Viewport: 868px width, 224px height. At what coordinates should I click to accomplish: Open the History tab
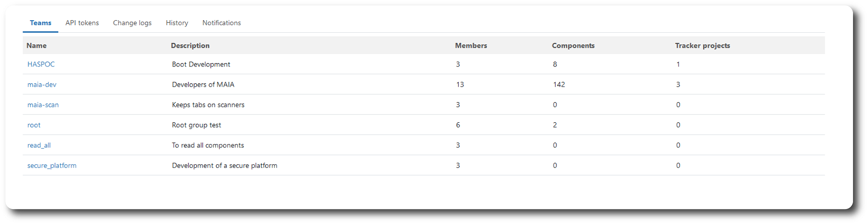click(177, 23)
